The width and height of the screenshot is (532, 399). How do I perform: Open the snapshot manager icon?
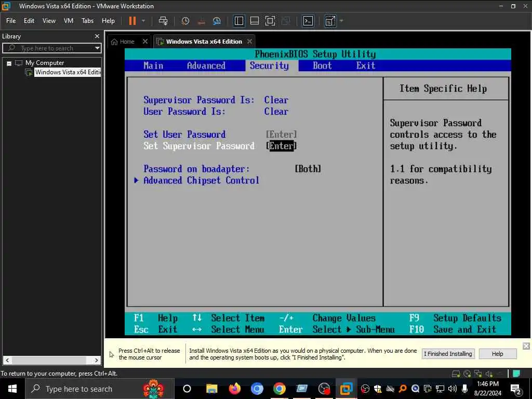[x=217, y=21]
